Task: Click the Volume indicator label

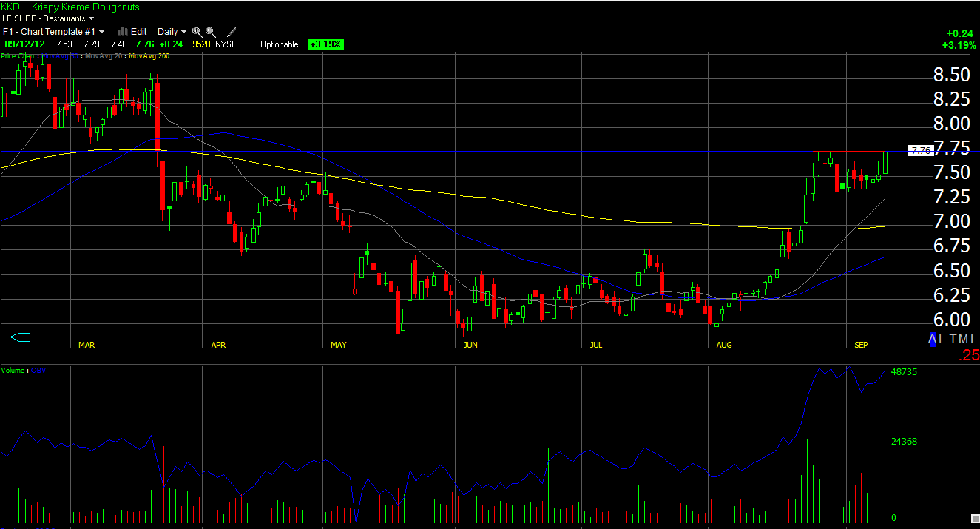Action: click(13, 370)
